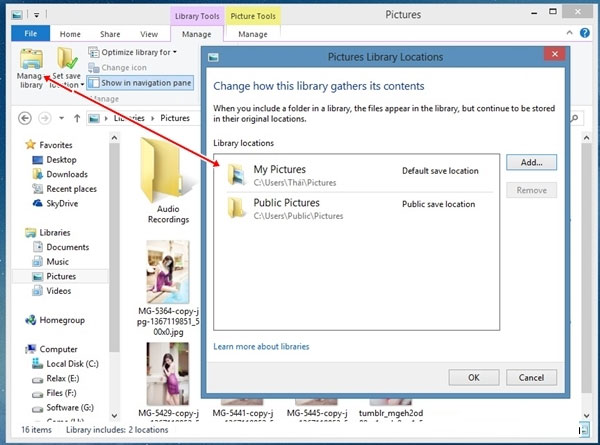Open the Documents library

coord(61,247)
